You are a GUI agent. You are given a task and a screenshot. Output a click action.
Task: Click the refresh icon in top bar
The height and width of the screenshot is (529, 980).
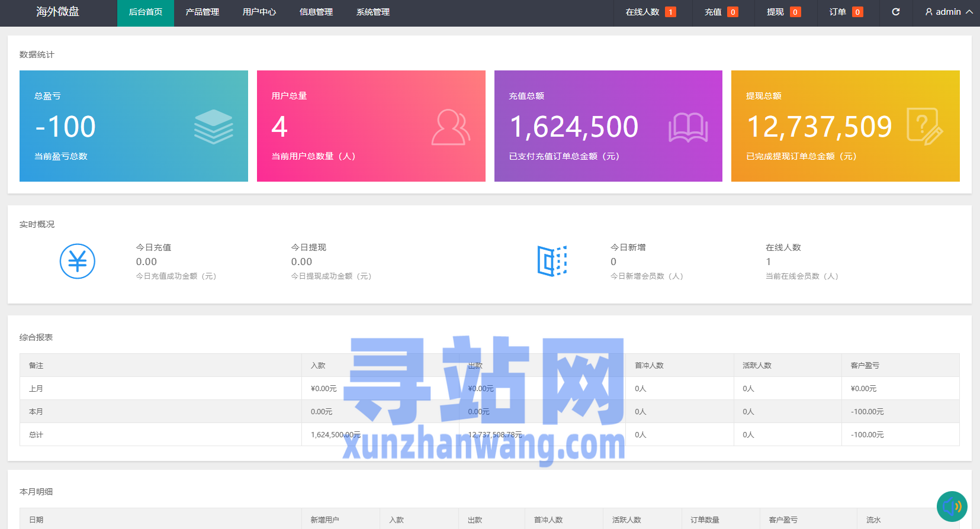click(896, 12)
